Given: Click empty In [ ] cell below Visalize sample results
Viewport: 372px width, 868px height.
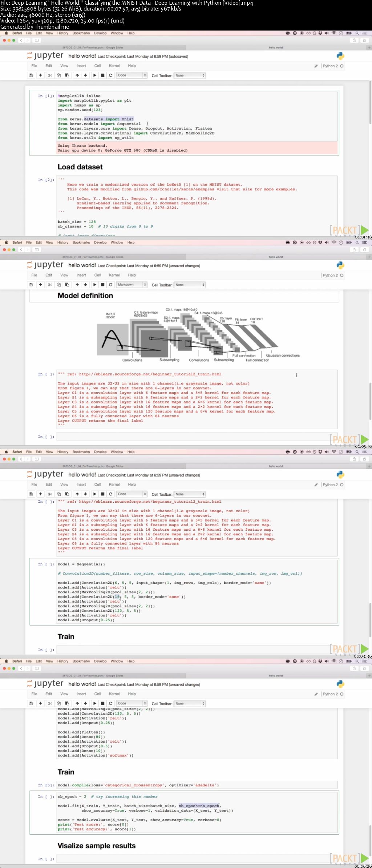Looking at the screenshot, I should point(197,859).
